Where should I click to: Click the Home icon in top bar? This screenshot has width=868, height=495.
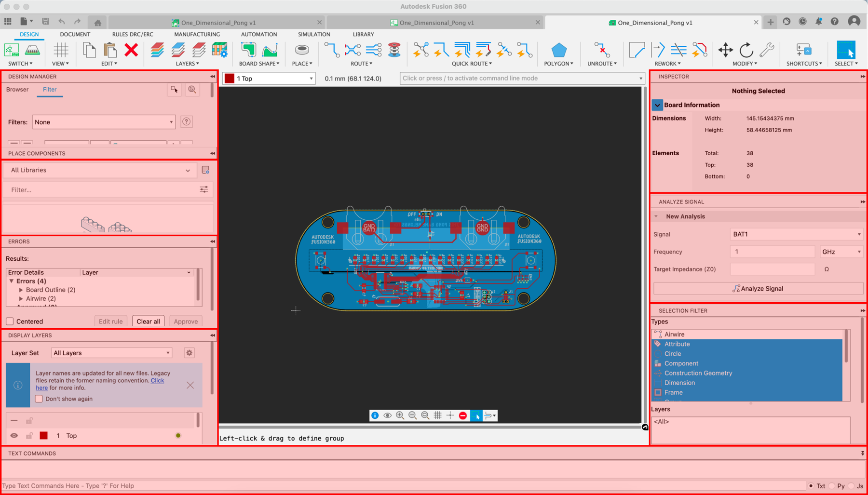pyautogui.click(x=97, y=22)
